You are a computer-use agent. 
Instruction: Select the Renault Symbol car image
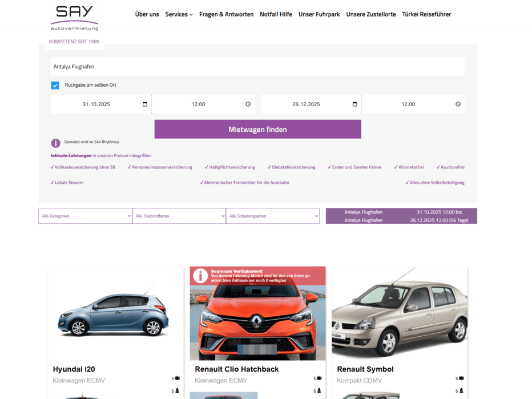(x=399, y=313)
